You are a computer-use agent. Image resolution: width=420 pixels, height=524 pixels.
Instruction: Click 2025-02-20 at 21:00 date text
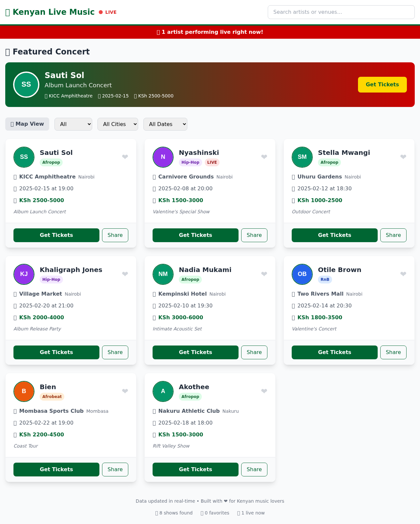pos(46,306)
